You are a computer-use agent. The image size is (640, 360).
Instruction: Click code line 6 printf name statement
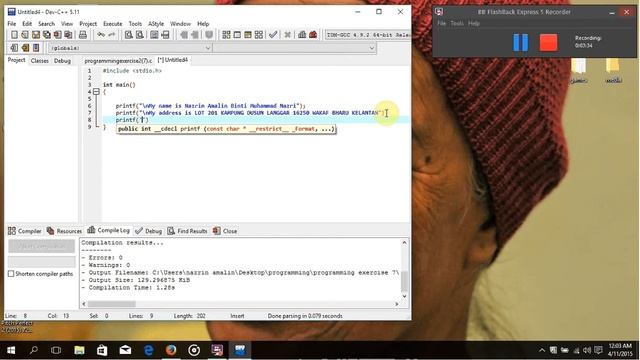pos(210,106)
